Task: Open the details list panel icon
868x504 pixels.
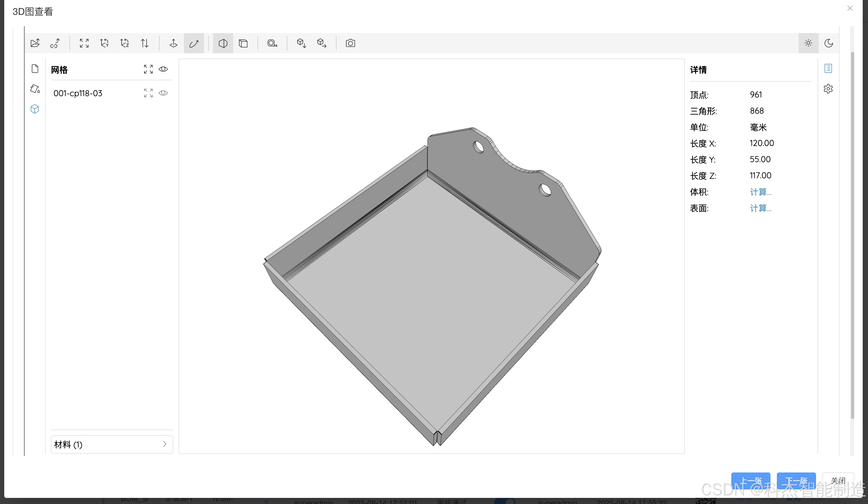Action: tap(828, 68)
